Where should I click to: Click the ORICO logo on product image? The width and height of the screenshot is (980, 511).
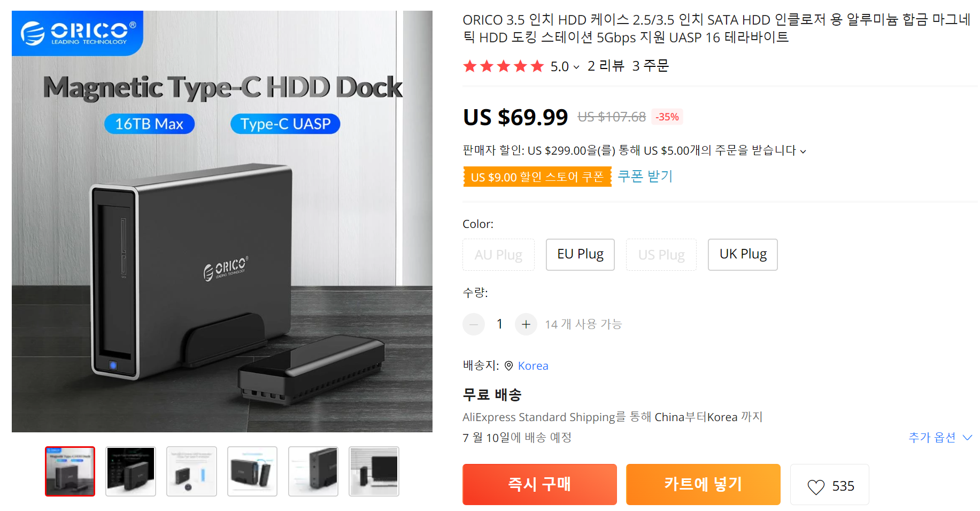tap(78, 33)
